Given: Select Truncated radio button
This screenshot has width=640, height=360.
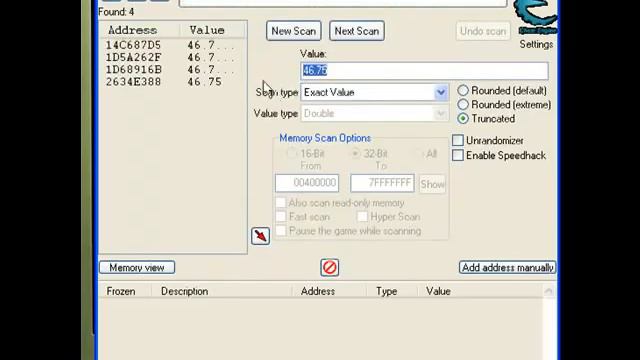Looking at the screenshot, I should pos(463,119).
